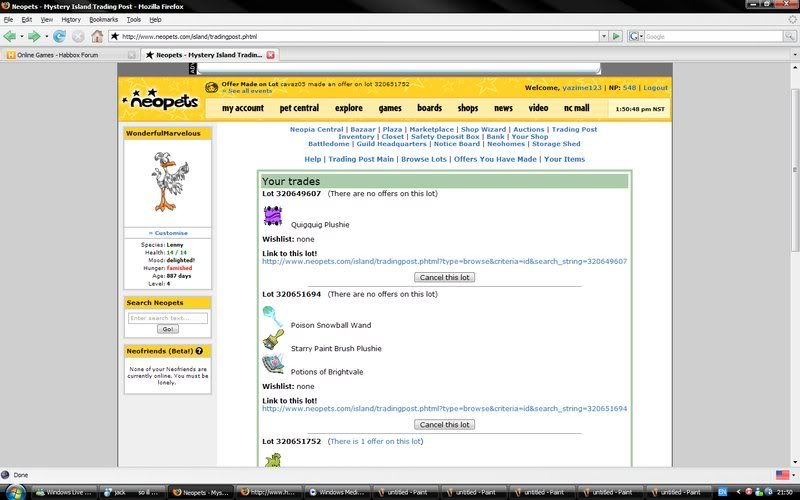800x500 pixels.
Task: Click the Neofriends help question mark icon
Action: pos(199,351)
